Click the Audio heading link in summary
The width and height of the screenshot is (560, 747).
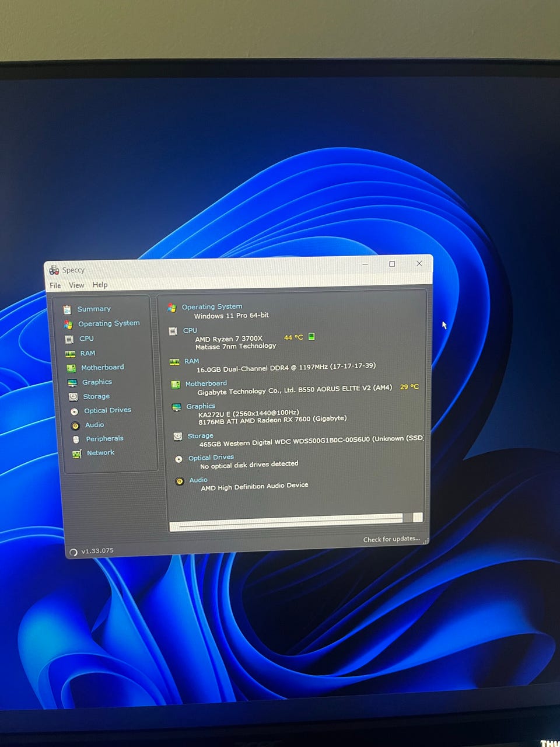(x=198, y=480)
